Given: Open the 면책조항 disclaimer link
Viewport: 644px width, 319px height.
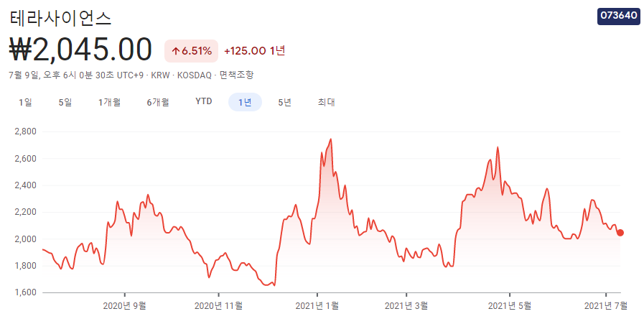Looking at the screenshot, I should [237, 75].
